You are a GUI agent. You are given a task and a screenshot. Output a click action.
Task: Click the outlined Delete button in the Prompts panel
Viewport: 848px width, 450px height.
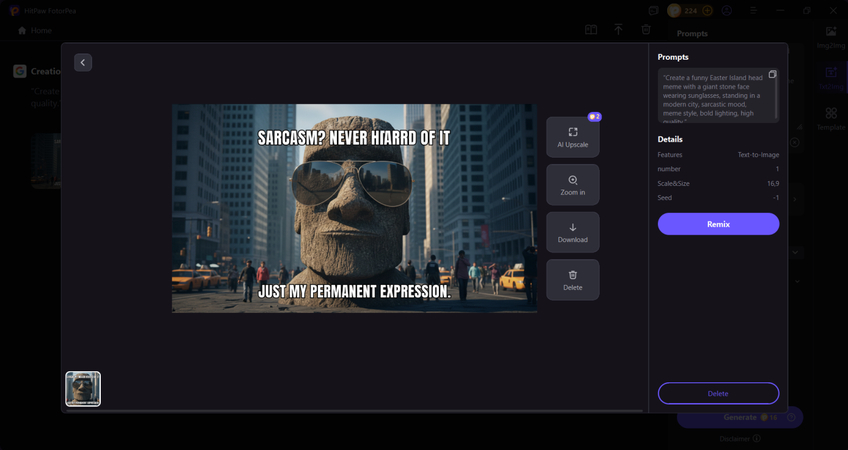click(x=718, y=393)
